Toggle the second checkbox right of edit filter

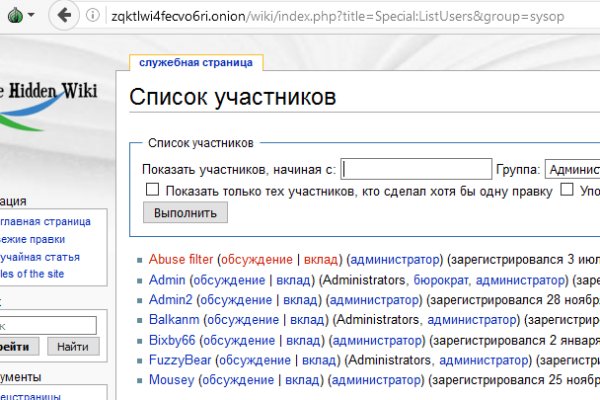click(567, 190)
